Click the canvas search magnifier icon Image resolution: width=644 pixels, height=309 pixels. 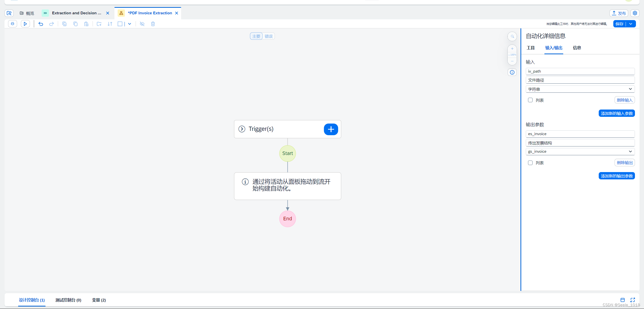click(x=512, y=36)
